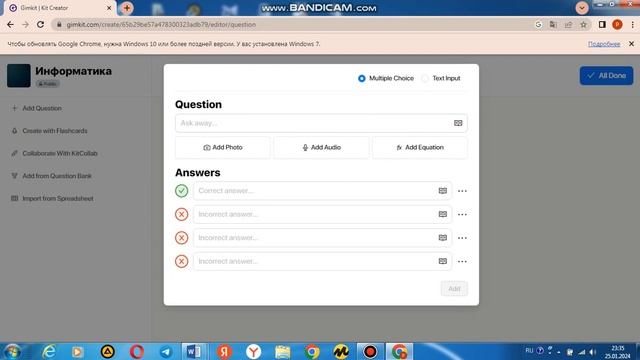
Task: Open a new tab with the plus button
Action: 127,8
